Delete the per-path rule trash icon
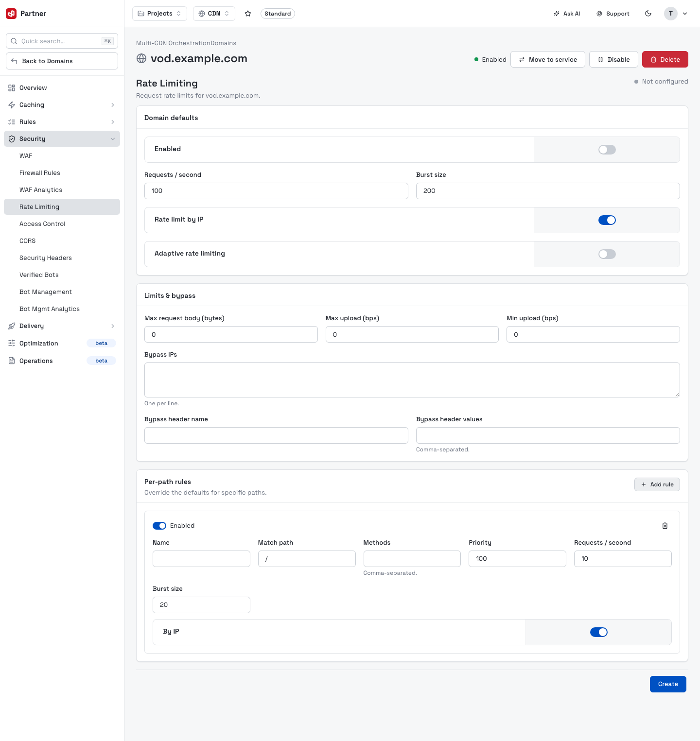 tap(665, 526)
